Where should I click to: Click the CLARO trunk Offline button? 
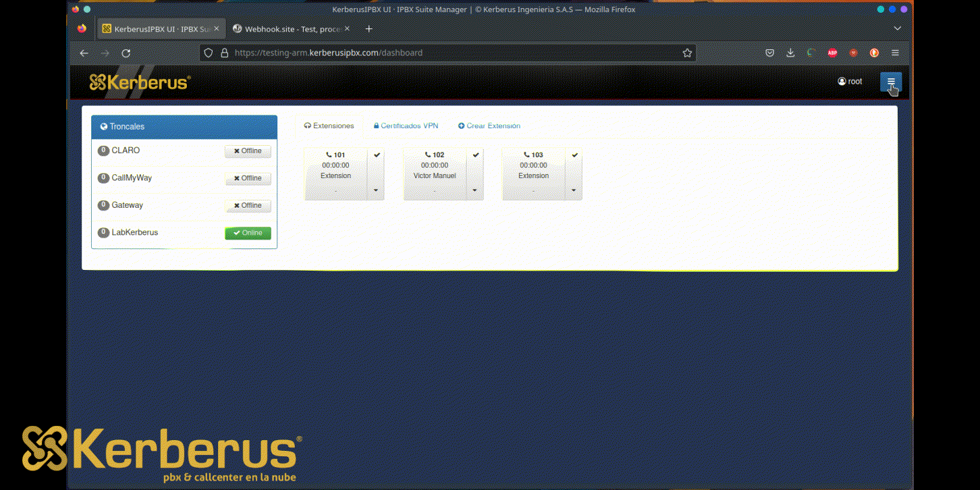coord(248,151)
